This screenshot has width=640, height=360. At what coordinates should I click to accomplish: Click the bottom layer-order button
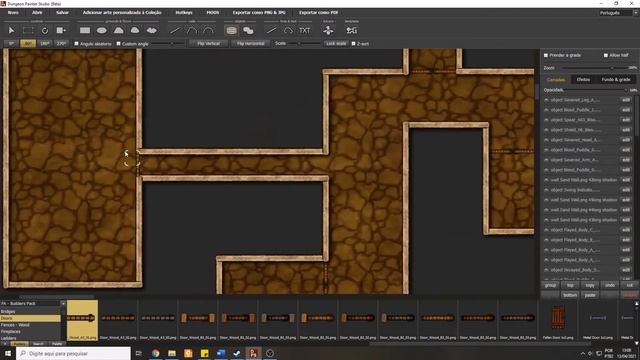point(570,295)
